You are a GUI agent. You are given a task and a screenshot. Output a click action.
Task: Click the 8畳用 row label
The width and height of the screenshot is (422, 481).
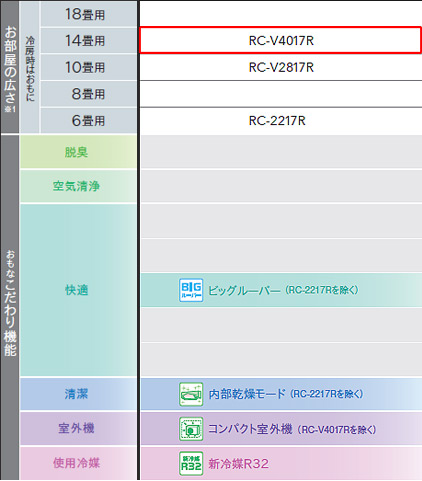coord(88,94)
